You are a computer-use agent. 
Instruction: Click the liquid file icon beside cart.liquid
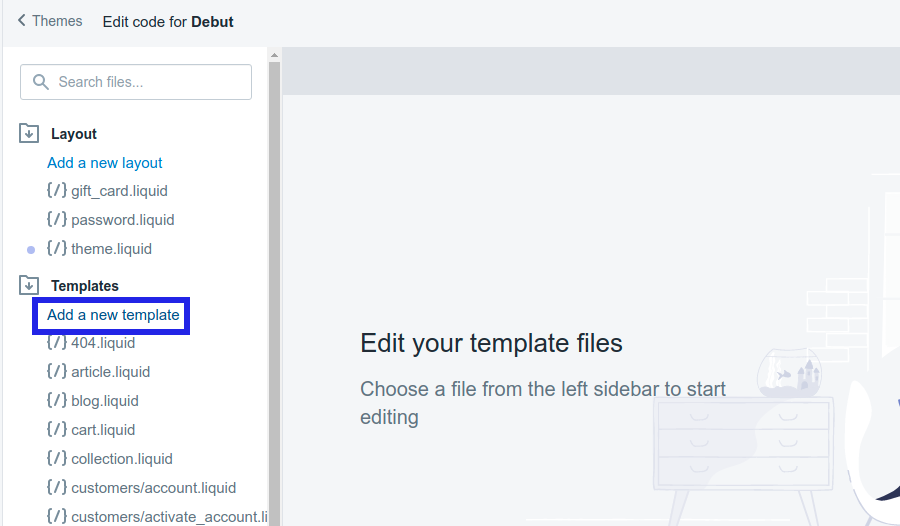point(57,430)
